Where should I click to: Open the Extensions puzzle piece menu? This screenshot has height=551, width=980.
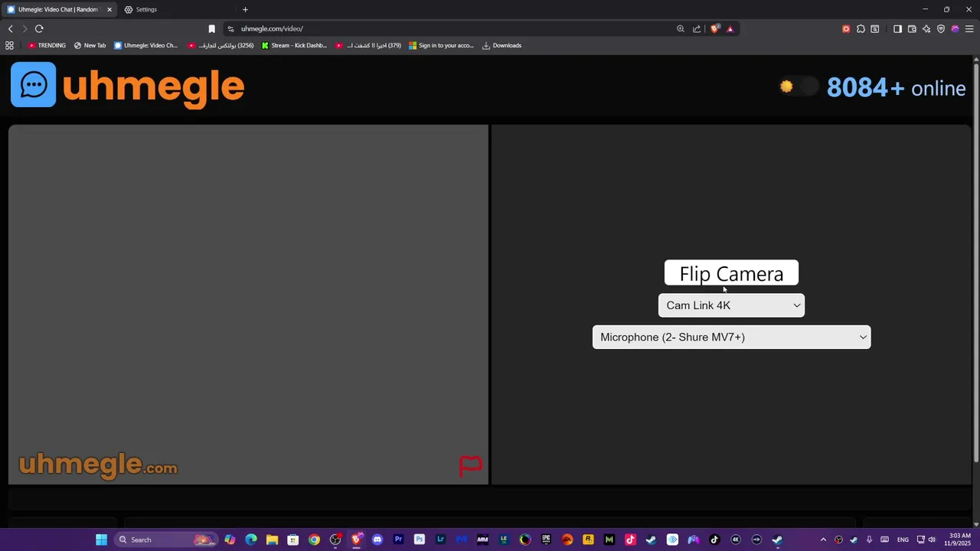(861, 29)
